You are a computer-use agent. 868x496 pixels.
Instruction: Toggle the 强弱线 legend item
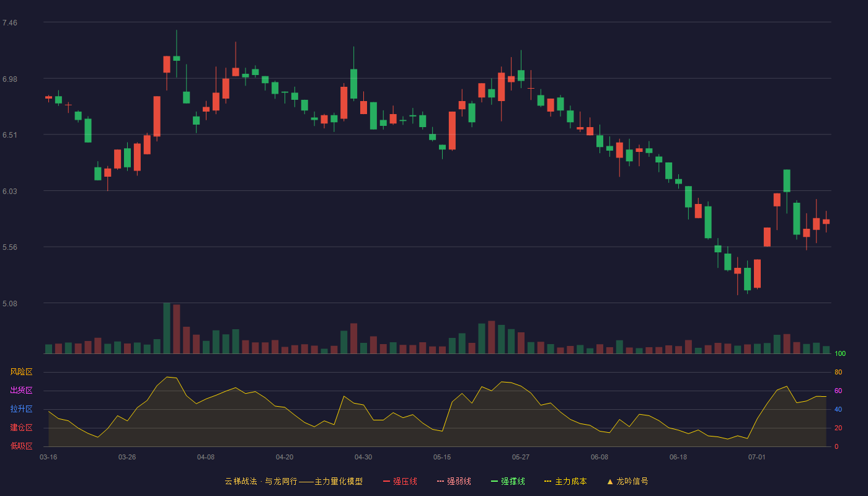click(x=454, y=481)
